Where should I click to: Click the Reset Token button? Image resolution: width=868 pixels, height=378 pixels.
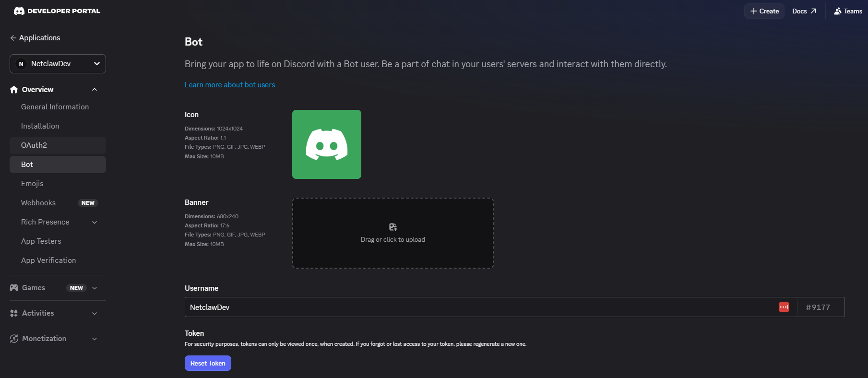coord(208,363)
